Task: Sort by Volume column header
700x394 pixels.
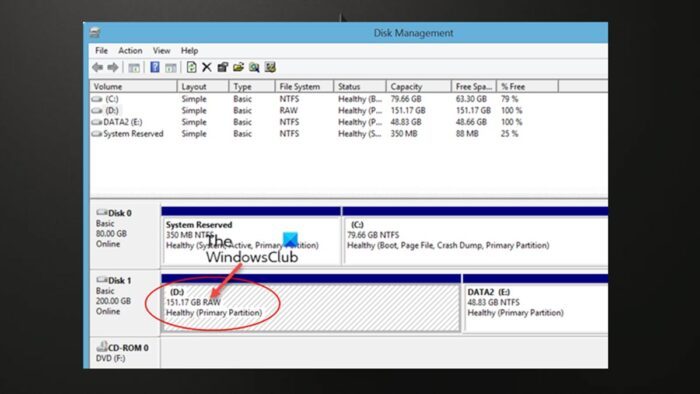Action: (x=133, y=87)
